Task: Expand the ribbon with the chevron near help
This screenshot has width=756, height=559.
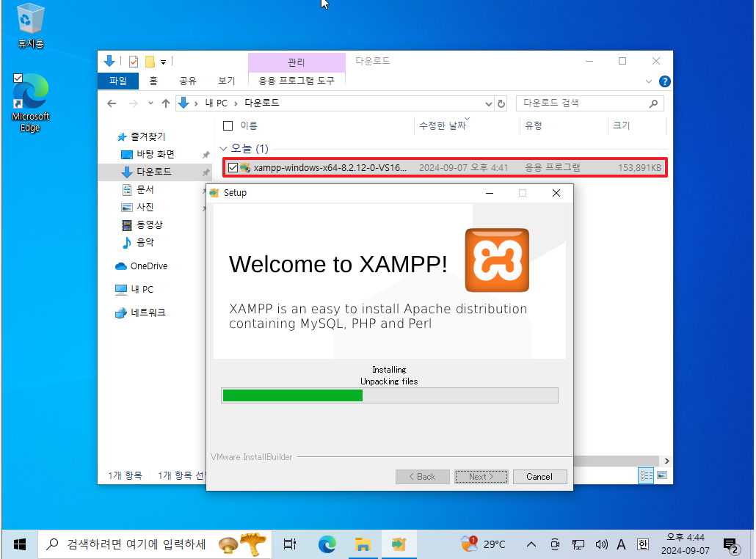Action: point(649,81)
